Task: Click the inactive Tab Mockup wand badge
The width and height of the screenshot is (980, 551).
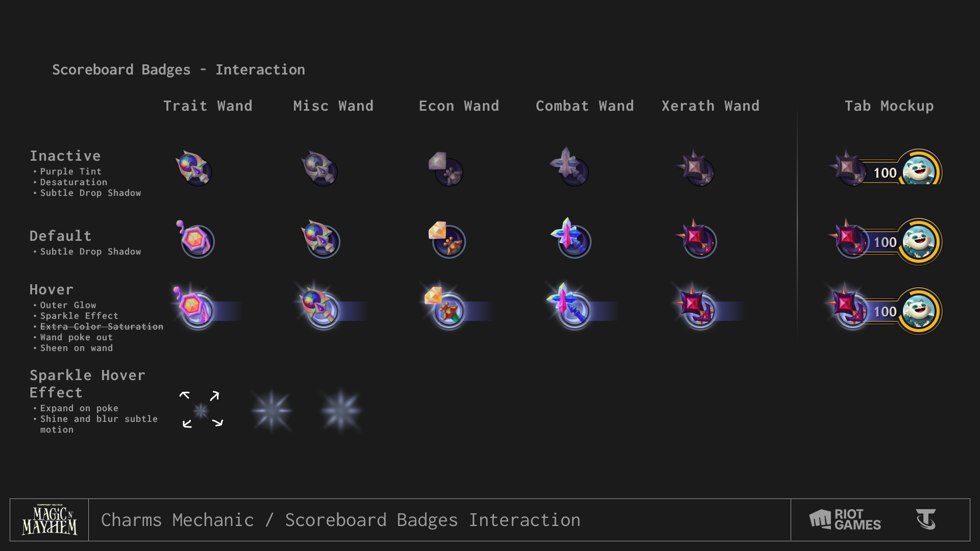Action: [x=847, y=167]
